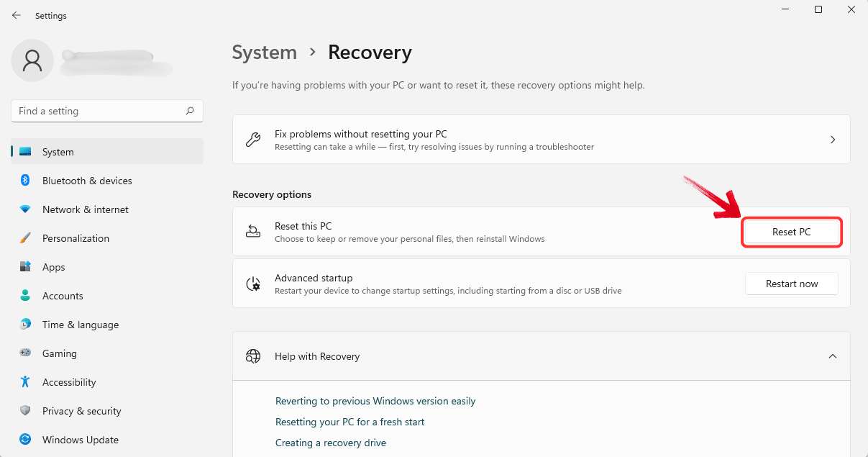Viewport: 868px width, 457px height.
Task: Open Windows Update from the sidebar
Action: 80,440
